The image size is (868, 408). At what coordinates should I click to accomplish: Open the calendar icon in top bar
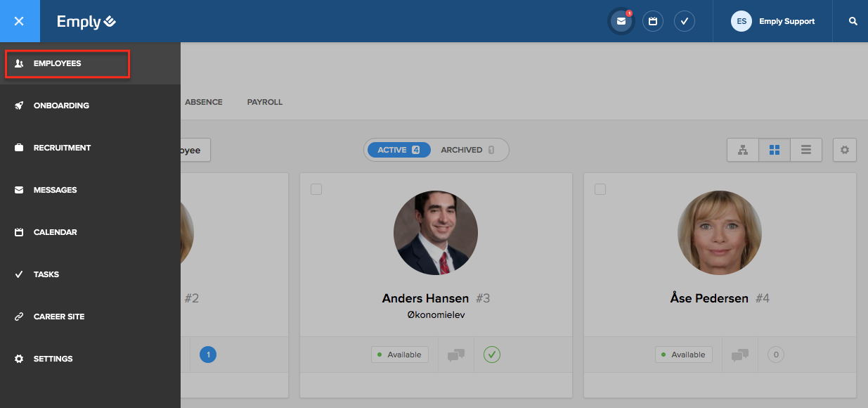point(653,21)
